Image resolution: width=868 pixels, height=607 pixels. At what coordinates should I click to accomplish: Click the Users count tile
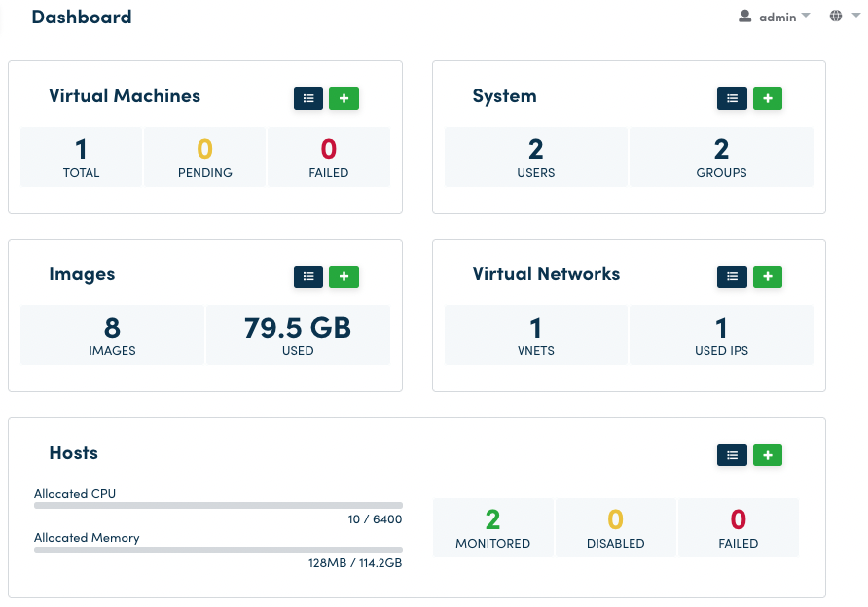[536, 158]
